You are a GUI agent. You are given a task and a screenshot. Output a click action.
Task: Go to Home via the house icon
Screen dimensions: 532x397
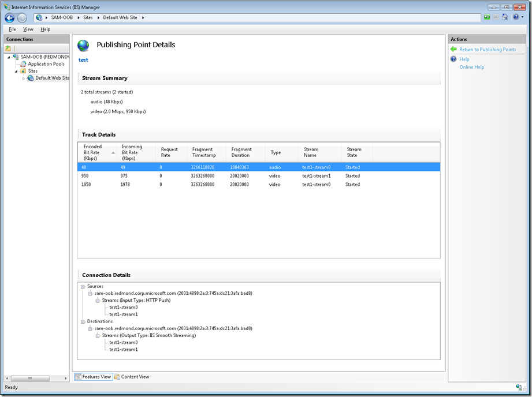point(505,17)
